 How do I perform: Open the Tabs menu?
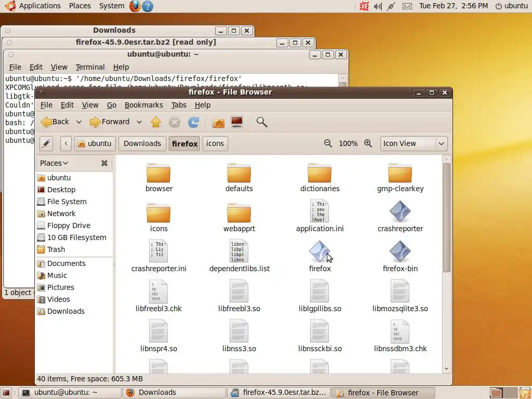pos(179,105)
